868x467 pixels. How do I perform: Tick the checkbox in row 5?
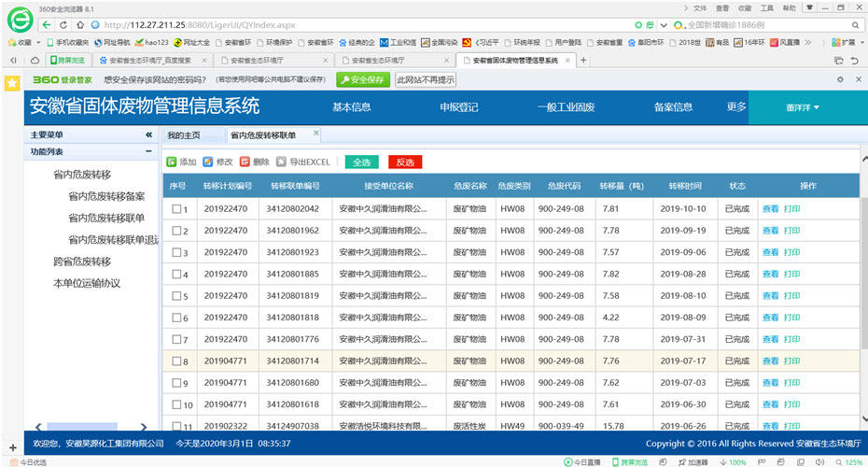tap(176, 296)
